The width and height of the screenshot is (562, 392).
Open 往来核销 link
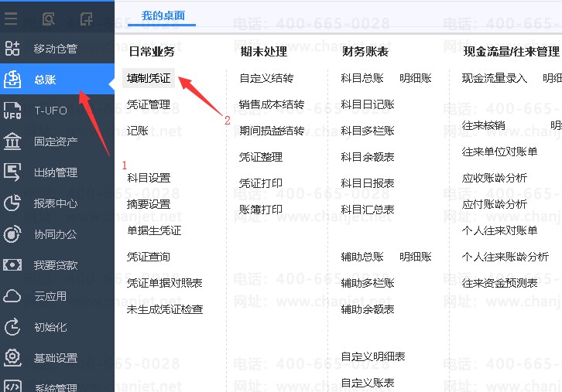(484, 125)
